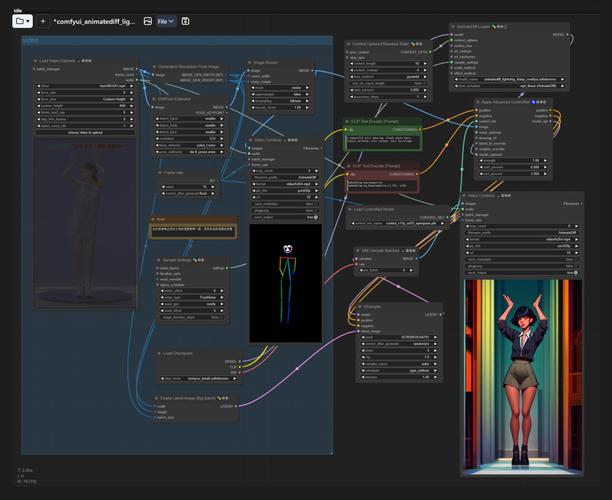Collapse the Generation Resolution From Image node dot
This screenshot has height=500, width=612.
coord(154,67)
